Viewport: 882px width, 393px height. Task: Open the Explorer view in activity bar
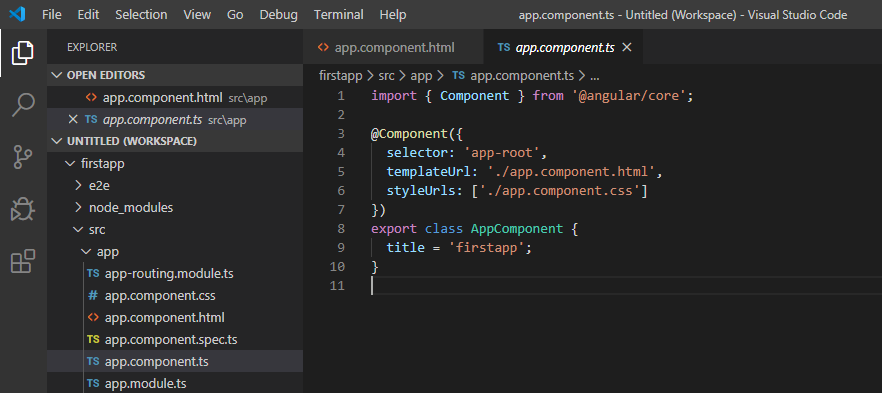pos(22,53)
